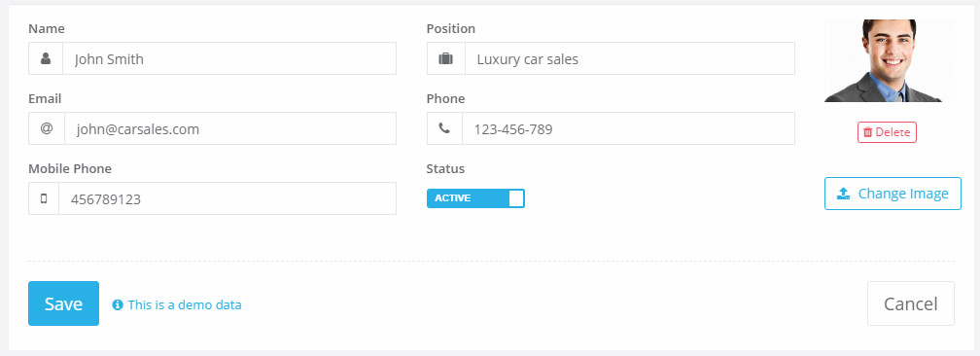The height and width of the screenshot is (356, 980).
Task: Click the phone handset icon beside Phone field
Action: click(444, 128)
